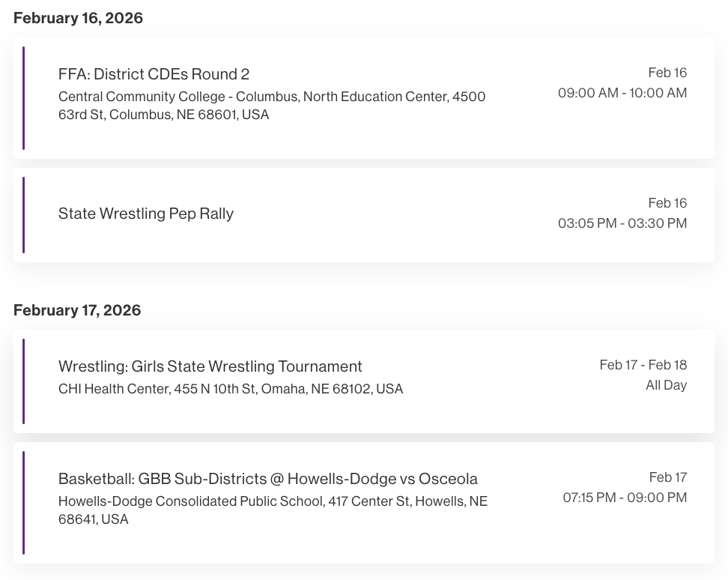The width and height of the screenshot is (728, 580).
Task: Click the All Day label
Action: 666,385
